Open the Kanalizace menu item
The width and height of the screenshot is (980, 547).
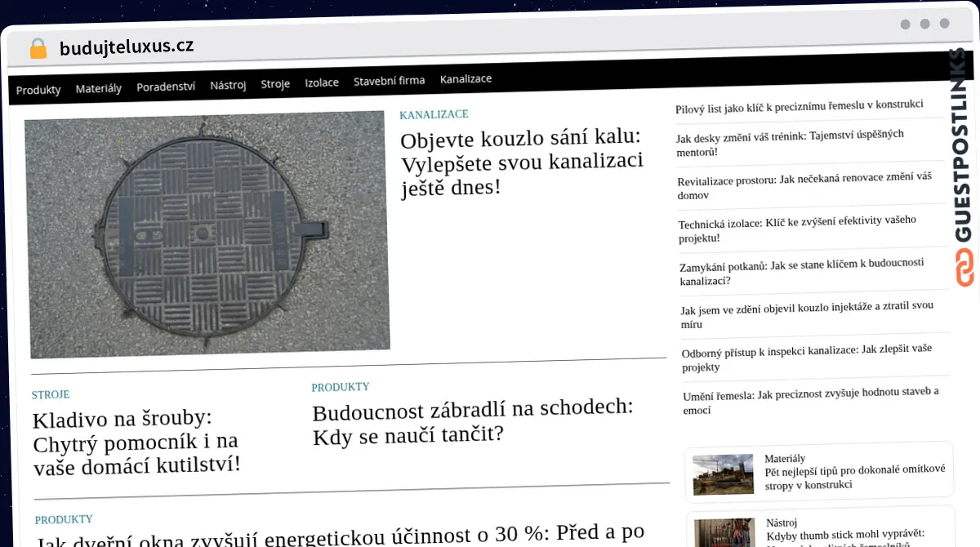click(465, 79)
